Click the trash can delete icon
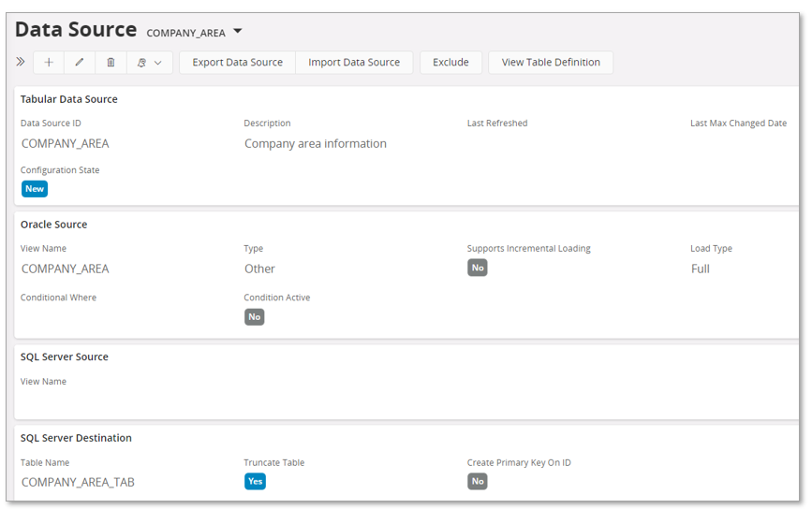 [x=111, y=63]
